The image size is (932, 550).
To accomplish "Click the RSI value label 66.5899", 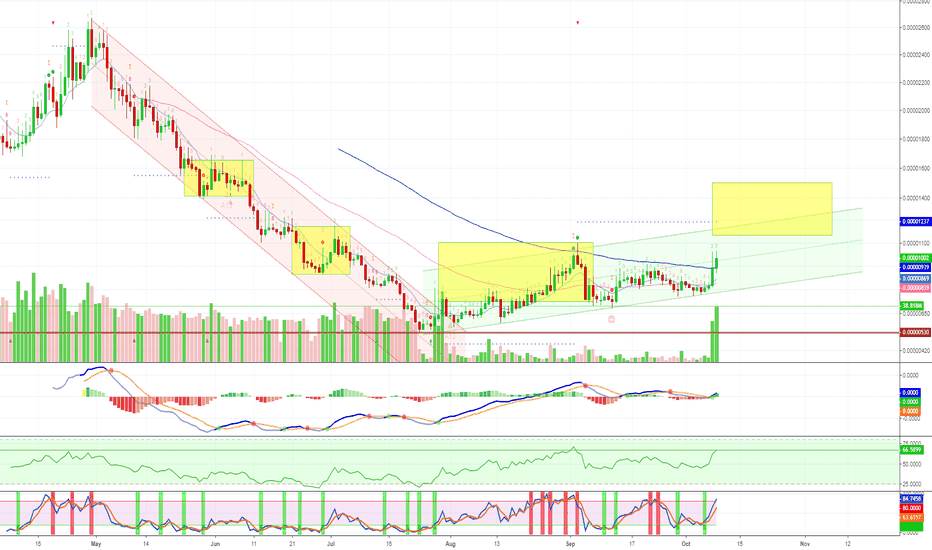I will (x=912, y=450).
